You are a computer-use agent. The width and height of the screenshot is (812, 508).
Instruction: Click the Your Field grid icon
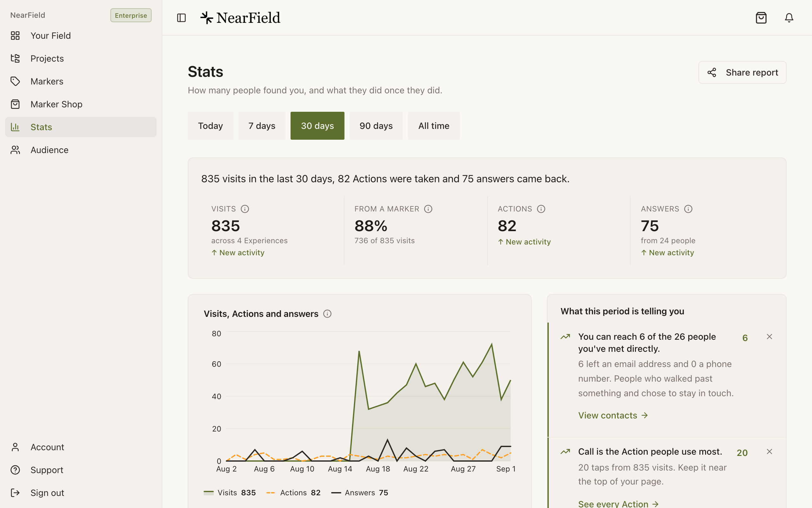tap(16, 36)
